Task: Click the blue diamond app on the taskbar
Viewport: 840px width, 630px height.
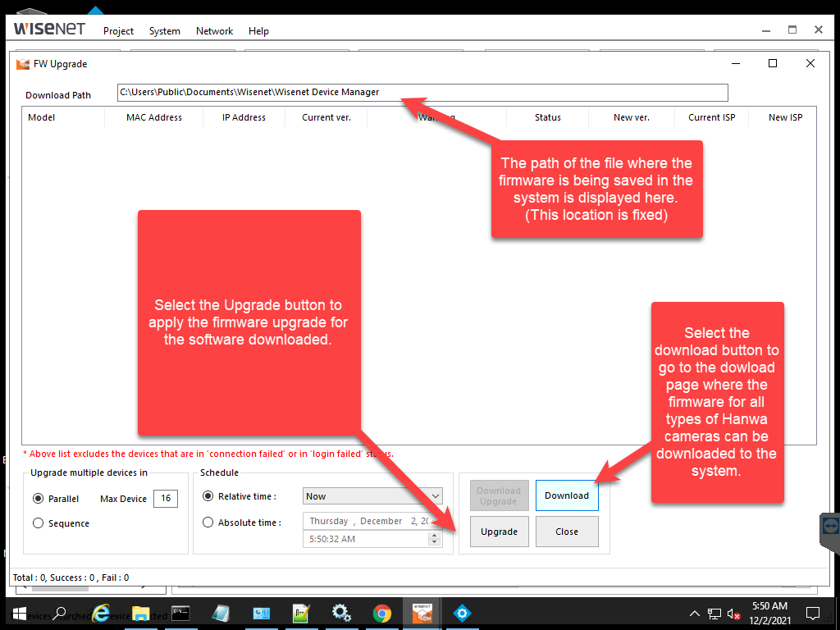Action: tap(462, 613)
